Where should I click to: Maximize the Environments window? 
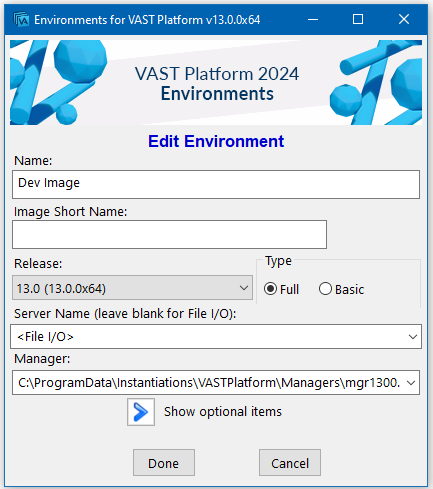click(358, 20)
